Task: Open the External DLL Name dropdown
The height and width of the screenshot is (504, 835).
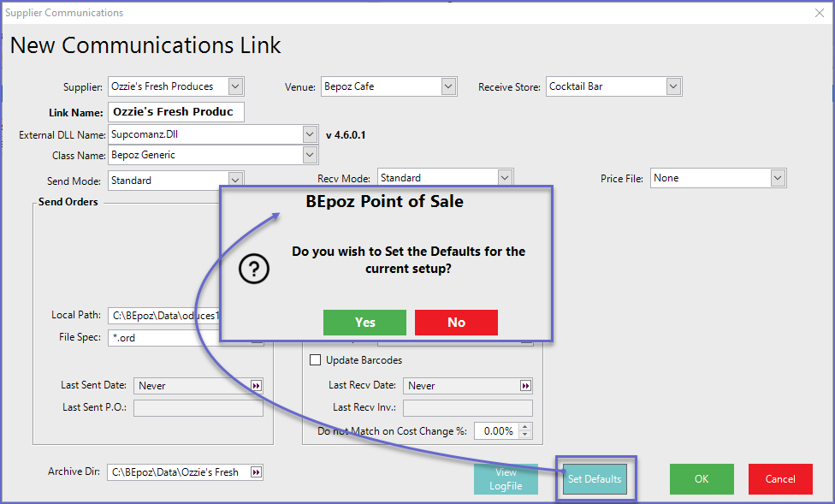Action: (x=310, y=134)
